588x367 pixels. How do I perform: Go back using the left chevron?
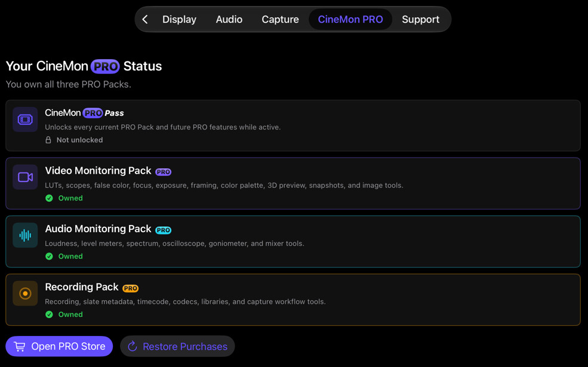(x=145, y=19)
